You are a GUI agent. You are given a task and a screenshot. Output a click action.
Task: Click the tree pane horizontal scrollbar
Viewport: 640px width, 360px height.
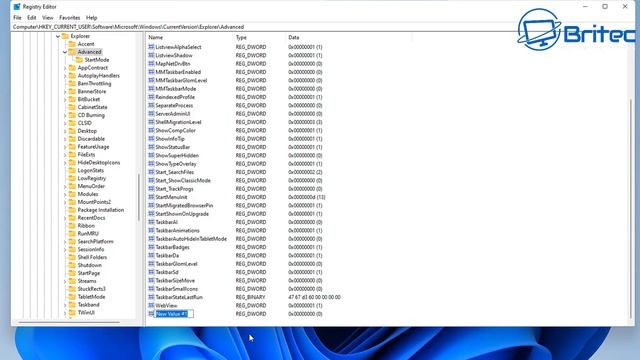pyautogui.click(x=69, y=322)
